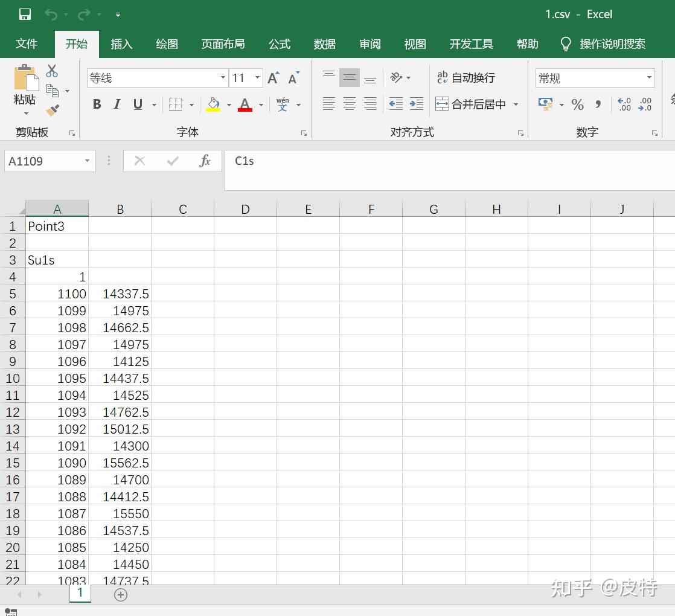Open the 字体 dialog launcher
The image size is (675, 616).
click(x=304, y=133)
